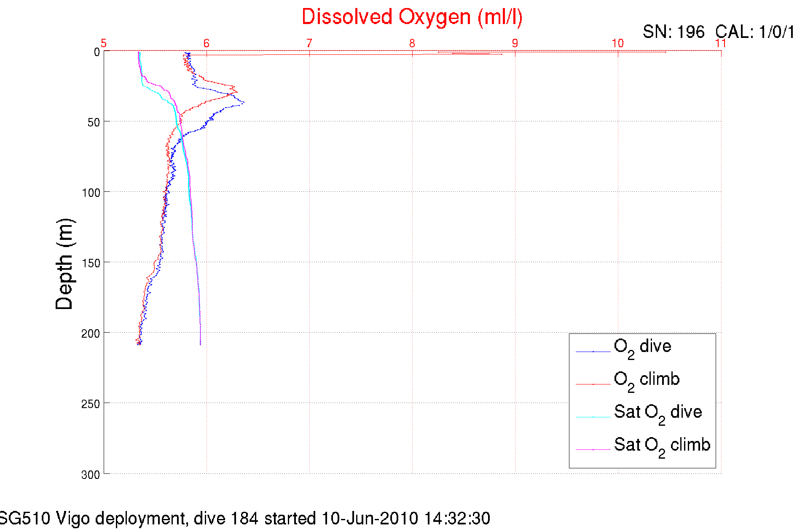
Task: Click x-axis tick label 11
Action: (721, 43)
